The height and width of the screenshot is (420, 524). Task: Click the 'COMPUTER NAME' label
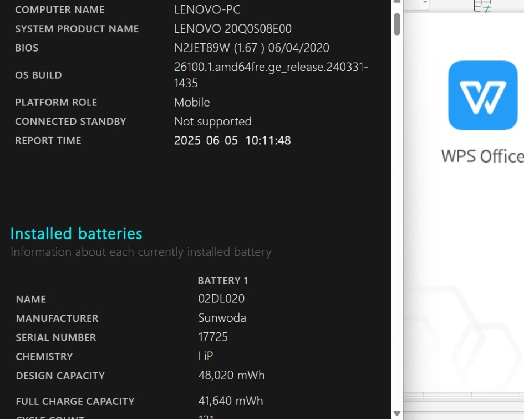pyautogui.click(x=60, y=9)
